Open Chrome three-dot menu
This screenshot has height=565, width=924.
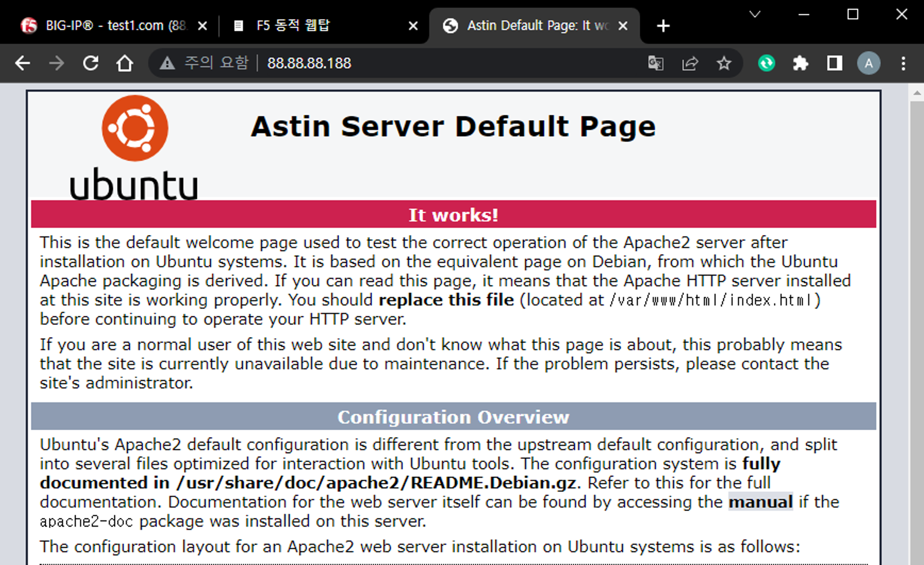(903, 63)
